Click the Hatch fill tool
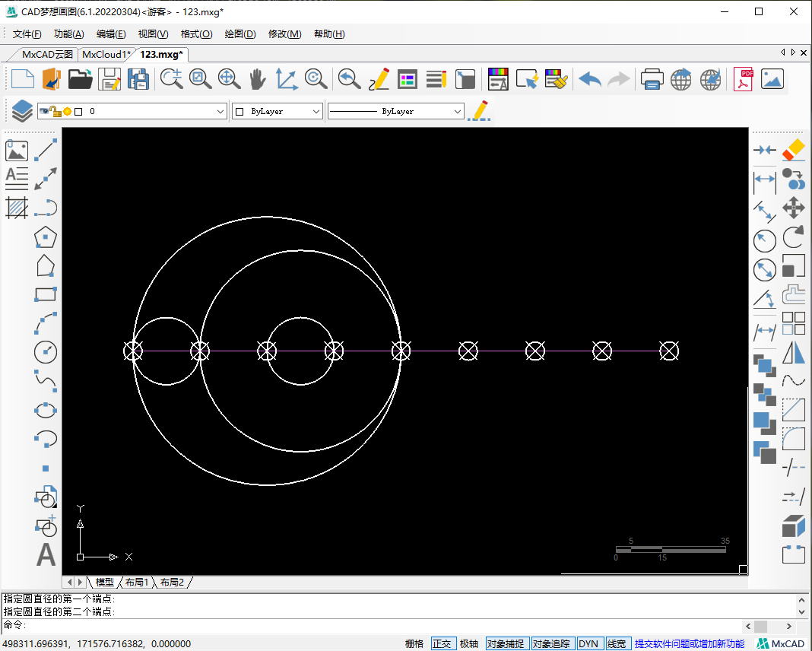The width and height of the screenshot is (812, 651). tap(17, 208)
